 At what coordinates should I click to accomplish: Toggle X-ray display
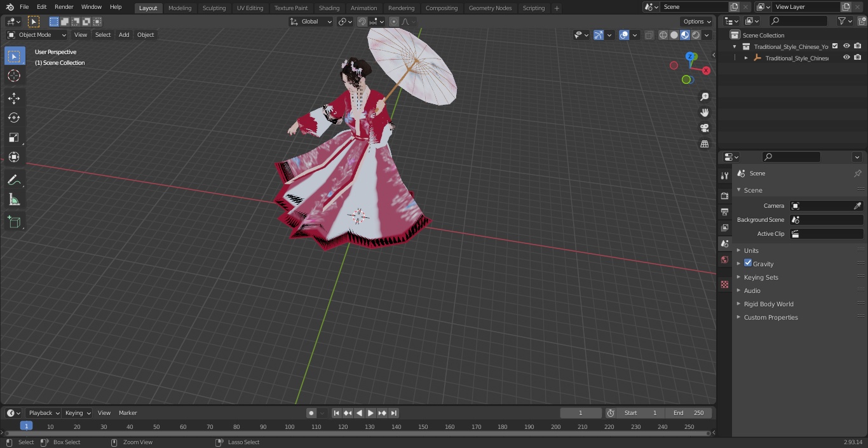coord(649,35)
